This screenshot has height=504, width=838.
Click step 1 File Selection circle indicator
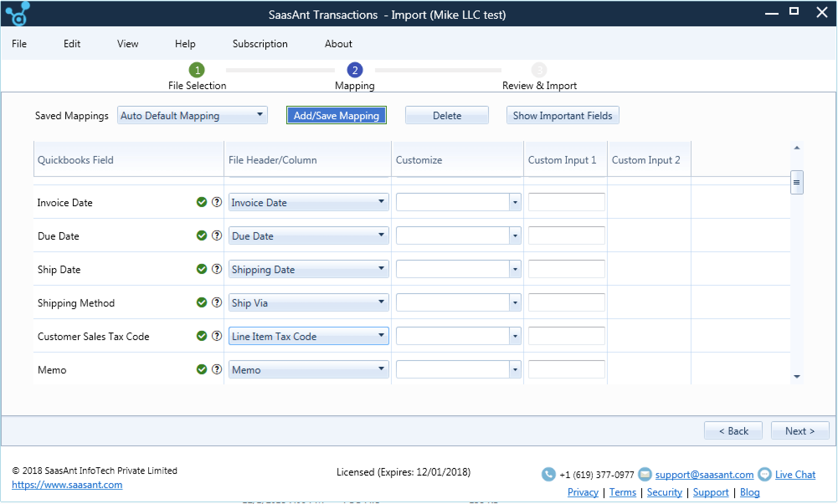pyautogui.click(x=197, y=70)
